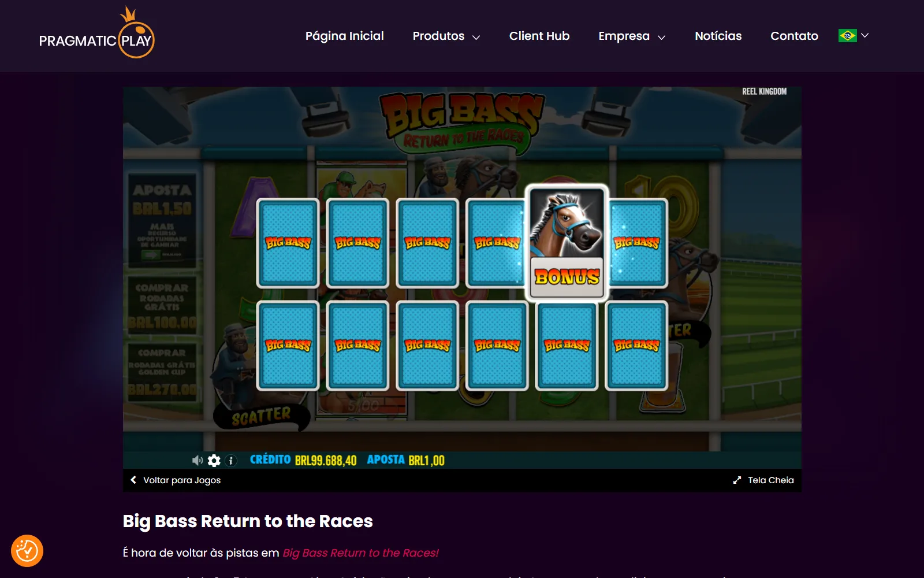Open Client Hub page
Screen dimensions: 924x578
[539, 36]
